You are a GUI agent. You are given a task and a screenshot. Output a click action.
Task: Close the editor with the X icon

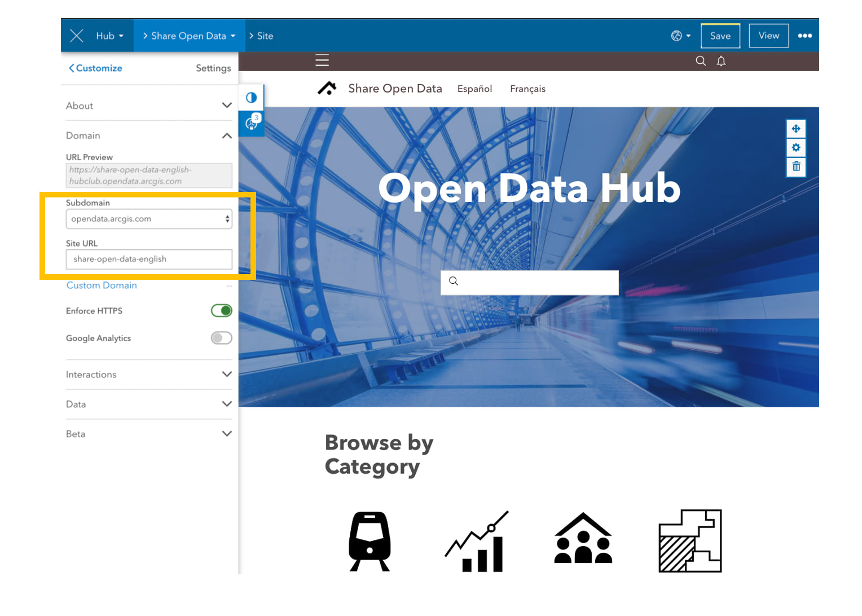(x=76, y=36)
